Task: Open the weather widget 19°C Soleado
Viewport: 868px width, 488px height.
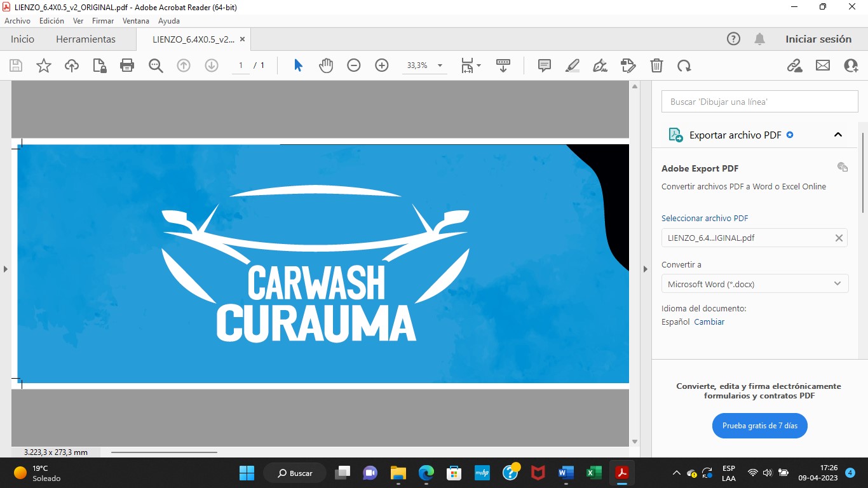Action: point(37,473)
